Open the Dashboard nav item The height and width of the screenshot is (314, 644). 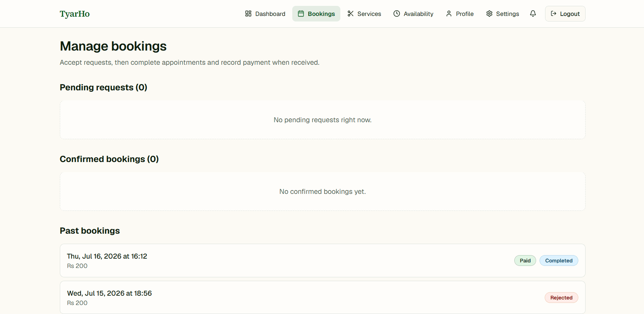[265, 14]
